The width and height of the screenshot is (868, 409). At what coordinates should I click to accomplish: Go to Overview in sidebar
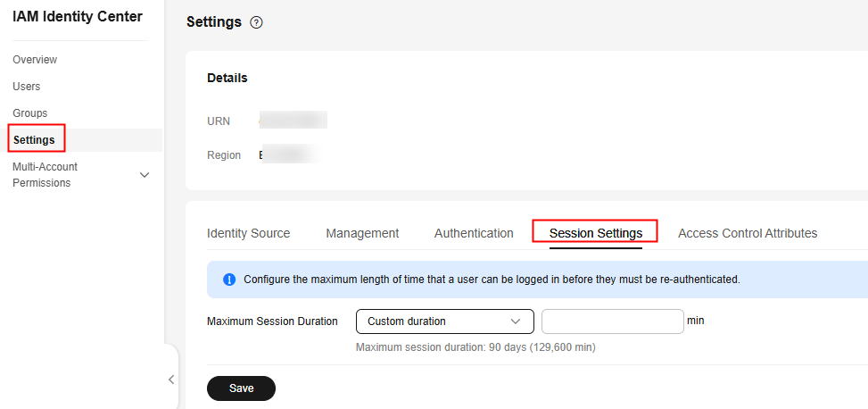35,60
